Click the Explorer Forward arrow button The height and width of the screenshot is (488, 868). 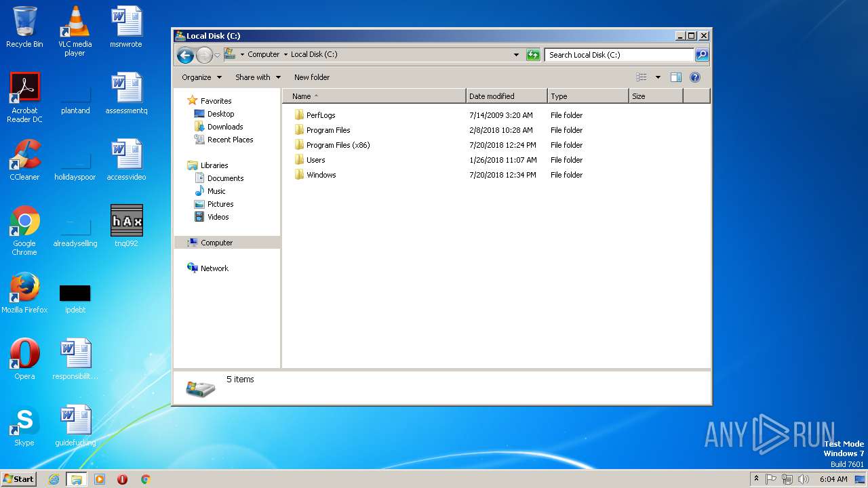(204, 55)
